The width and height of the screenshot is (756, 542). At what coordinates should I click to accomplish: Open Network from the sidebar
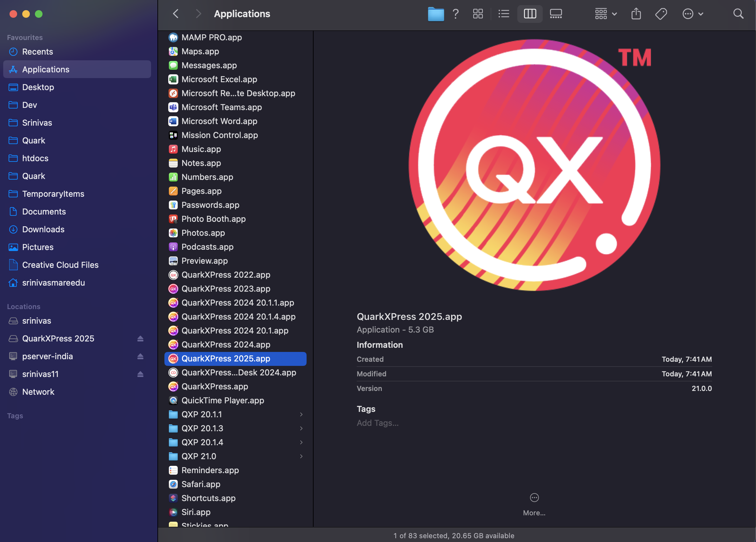38,392
